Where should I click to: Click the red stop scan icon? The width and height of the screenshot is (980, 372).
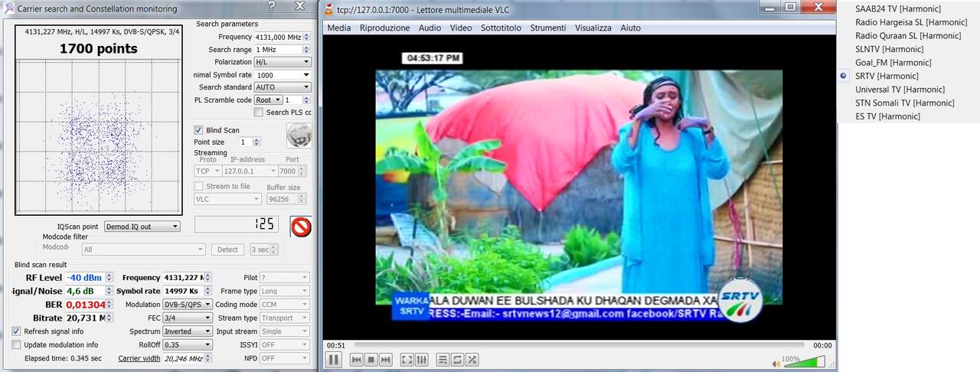[301, 227]
